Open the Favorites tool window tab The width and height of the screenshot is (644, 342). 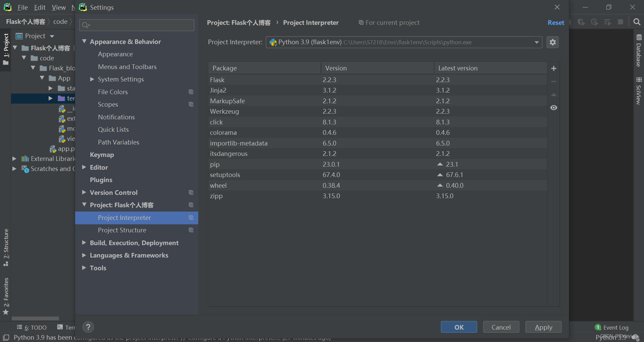click(x=6, y=296)
